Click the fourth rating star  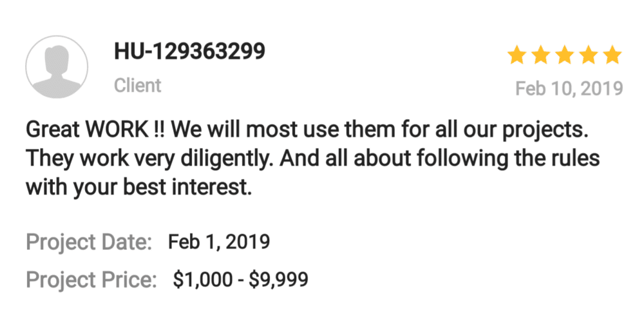pyautogui.click(x=589, y=55)
